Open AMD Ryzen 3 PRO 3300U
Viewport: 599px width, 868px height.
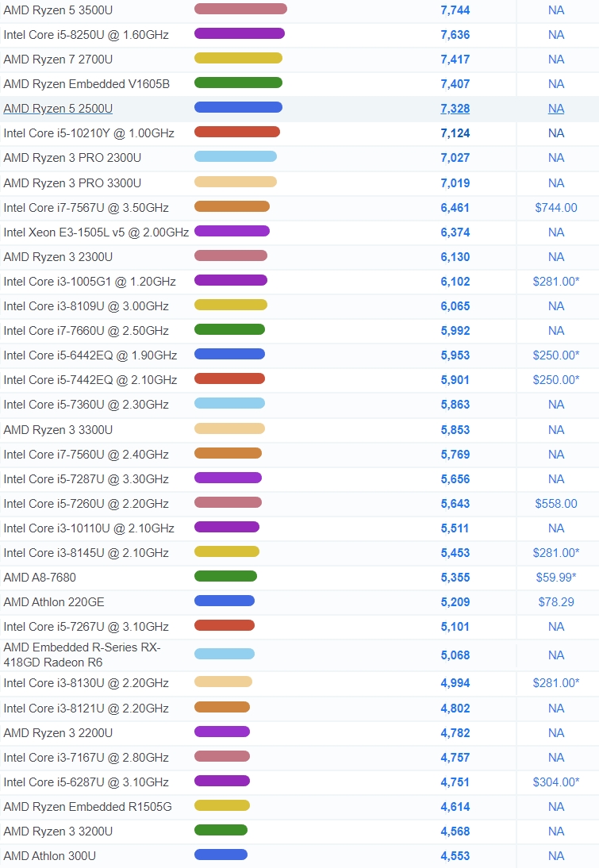72,183
